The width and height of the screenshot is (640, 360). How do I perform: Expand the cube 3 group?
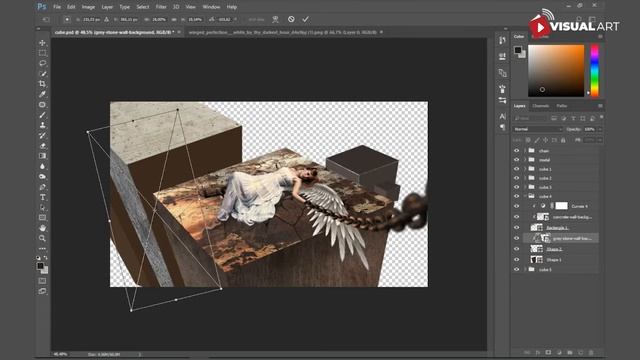click(525, 187)
